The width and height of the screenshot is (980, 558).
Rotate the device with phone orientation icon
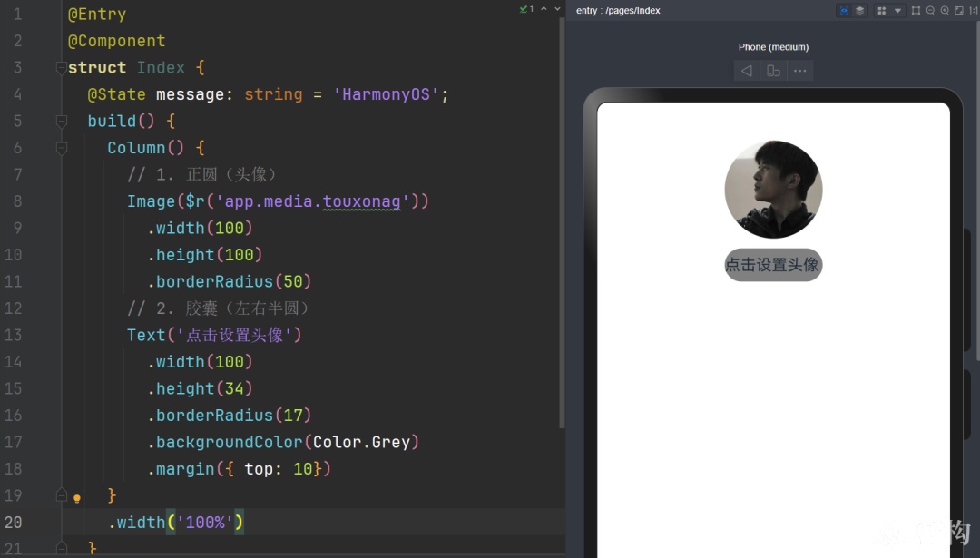(x=773, y=71)
